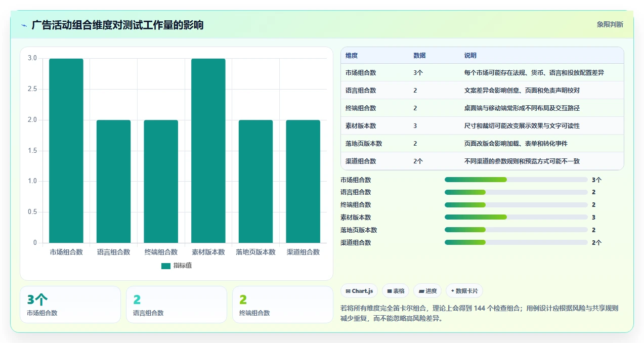Click the 3个 value beside the 市场组合数 progress bar
Viewport: 644px width, 343px height.
tap(597, 180)
